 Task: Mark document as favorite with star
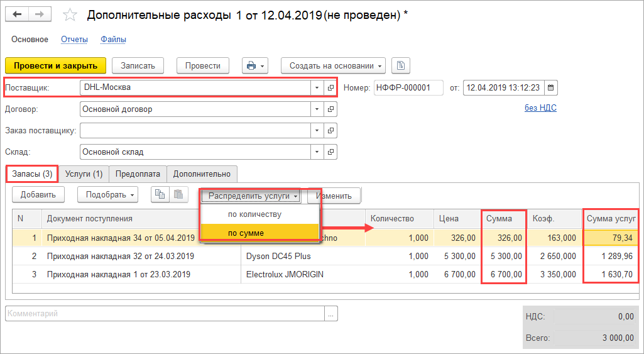point(71,14)
